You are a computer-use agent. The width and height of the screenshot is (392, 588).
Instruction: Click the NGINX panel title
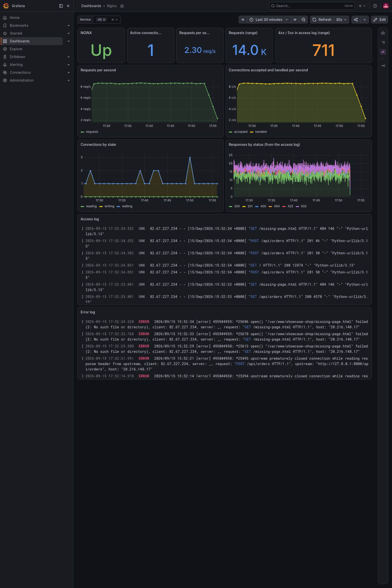[x=86, y=33]
